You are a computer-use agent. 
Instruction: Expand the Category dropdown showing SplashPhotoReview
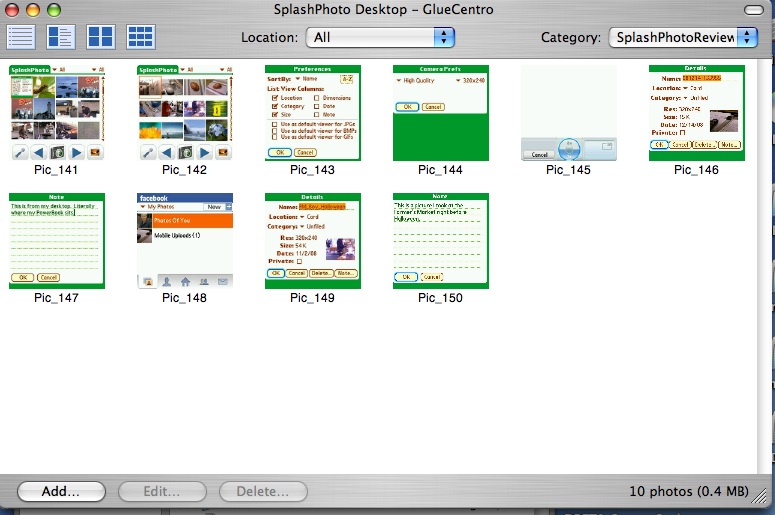click(x=686, y=38)
